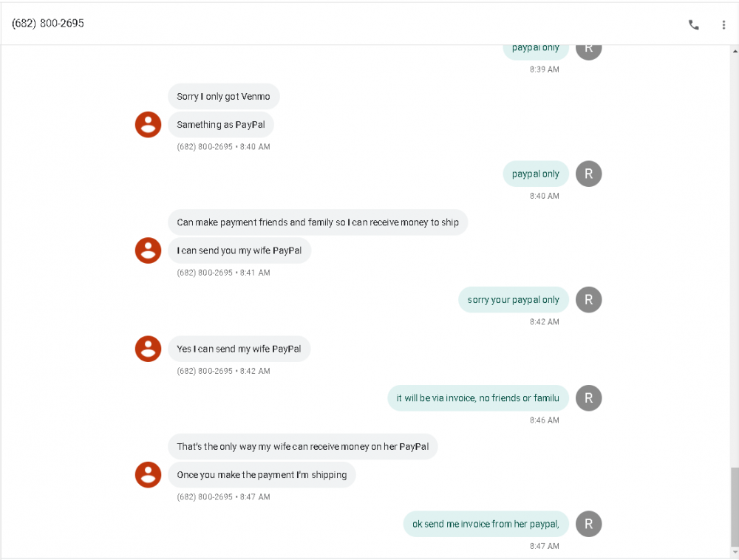Viewport: 739px width, 560px height.
Task: Click the vertical scrollbar thumb
Action: 734,505
